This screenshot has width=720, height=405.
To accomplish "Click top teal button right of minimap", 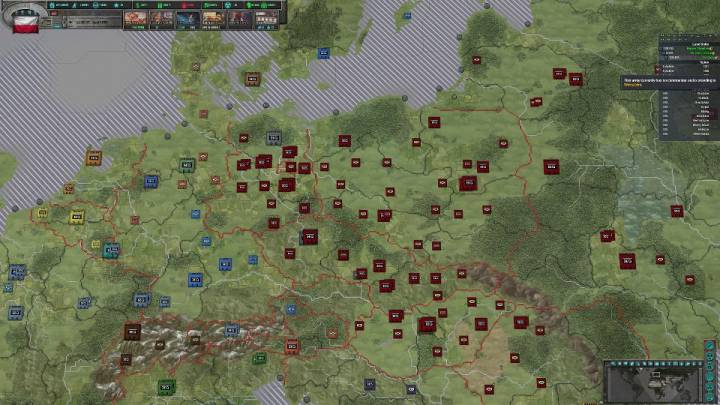I will [x=710, y=346].
